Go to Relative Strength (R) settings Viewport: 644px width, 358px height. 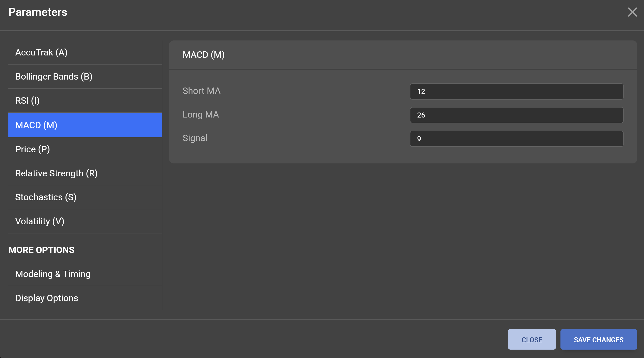(85, 173)
